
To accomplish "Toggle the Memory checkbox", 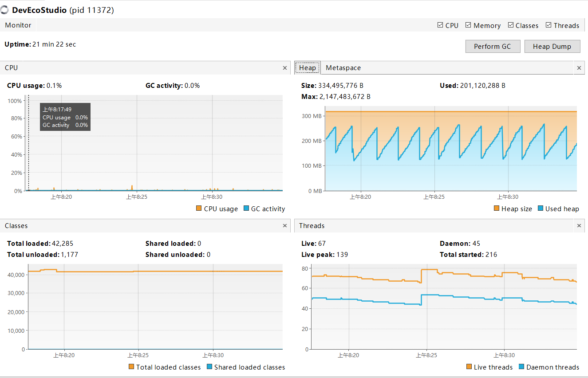I will click(x=468, y=25).
